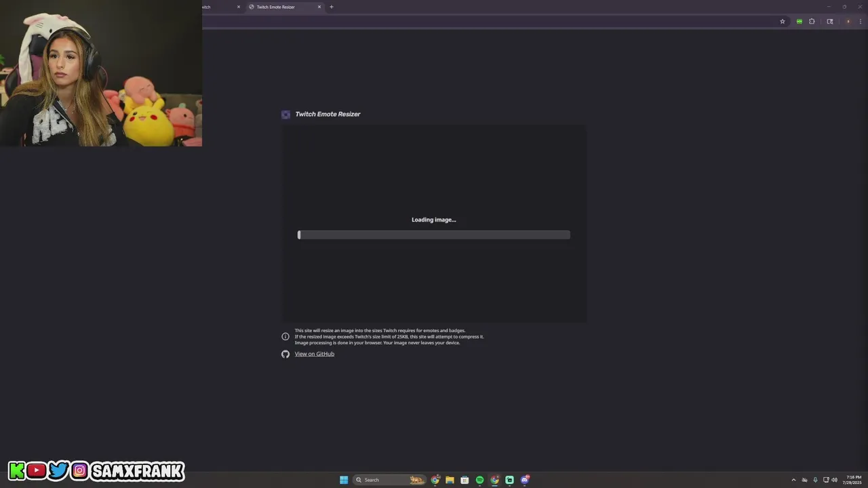
Task: Click the Twitter bird logo in overlay
Action: [58, 470]
